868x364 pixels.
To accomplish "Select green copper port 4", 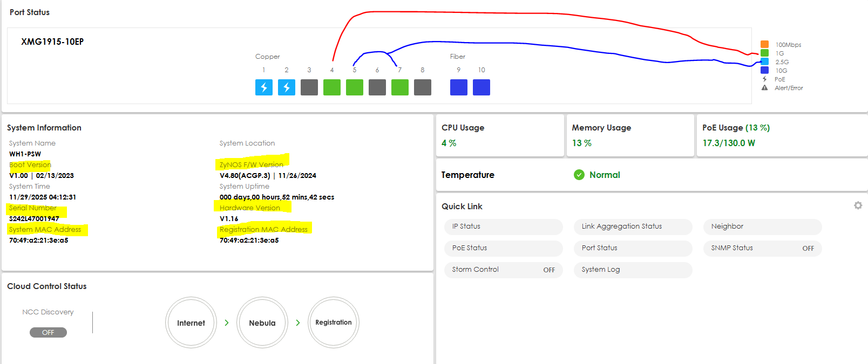I will (332, 87).
